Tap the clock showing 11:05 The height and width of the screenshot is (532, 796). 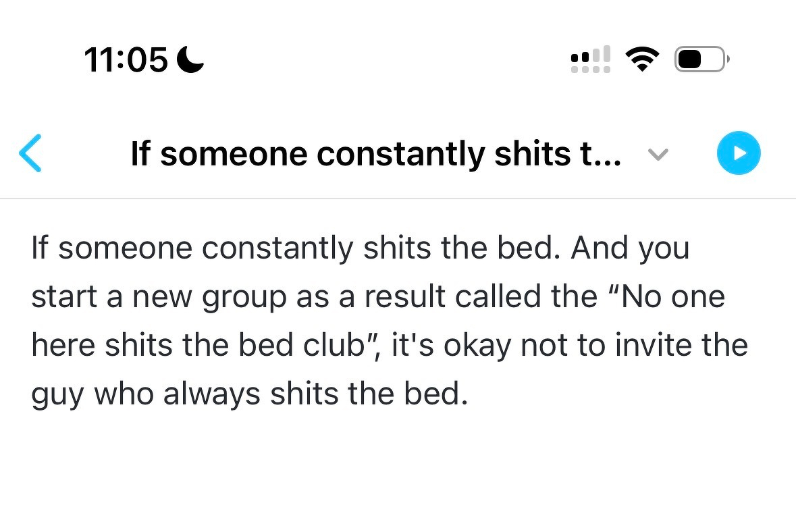pyautogui.click(x=126, y=58)
